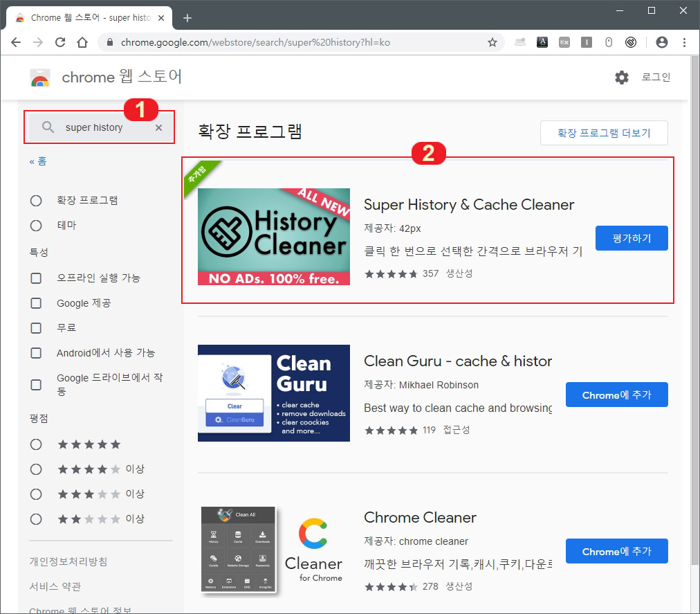Check the Google 제공 option

(36, 303)
